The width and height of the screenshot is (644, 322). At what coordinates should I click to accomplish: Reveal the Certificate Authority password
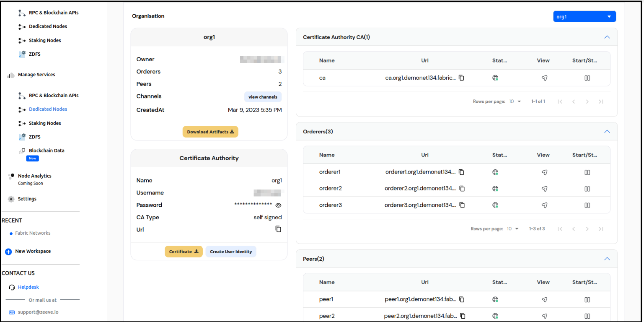click(x=278, y=205)
